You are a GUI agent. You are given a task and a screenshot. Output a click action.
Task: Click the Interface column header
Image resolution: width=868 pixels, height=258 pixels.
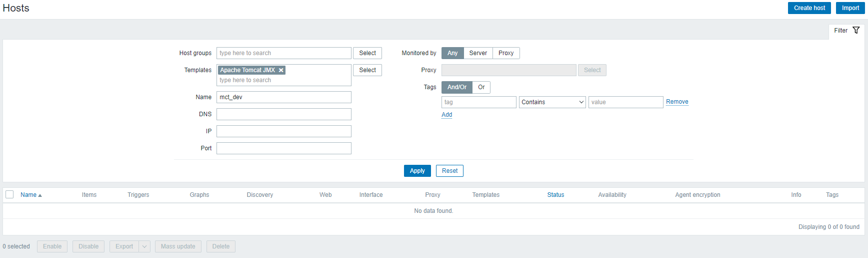pos(371,195)
